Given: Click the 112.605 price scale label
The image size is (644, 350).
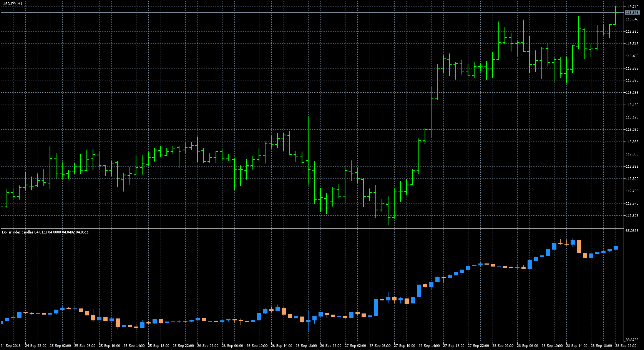Looking at the screenshot, I should (x=632, y=216).
